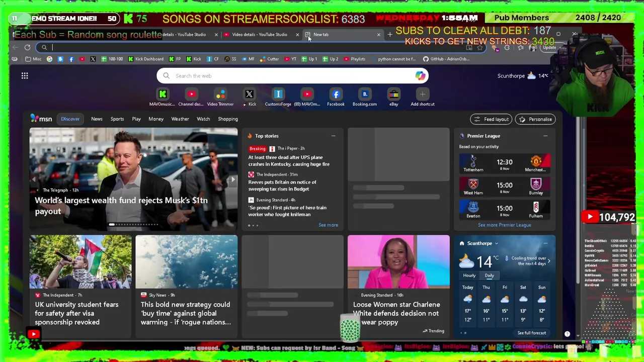Open the X shortcut labeled Kick
The image size is (644, 362).
249,98
